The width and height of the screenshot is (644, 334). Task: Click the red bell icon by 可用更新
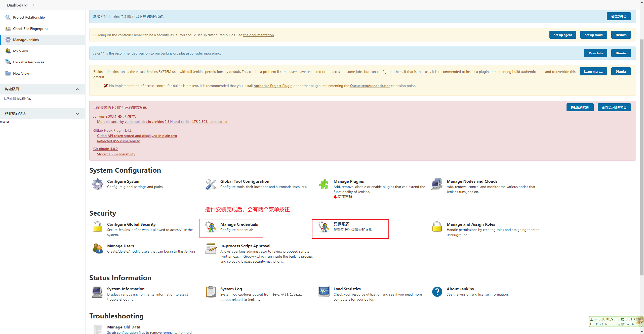335,197
